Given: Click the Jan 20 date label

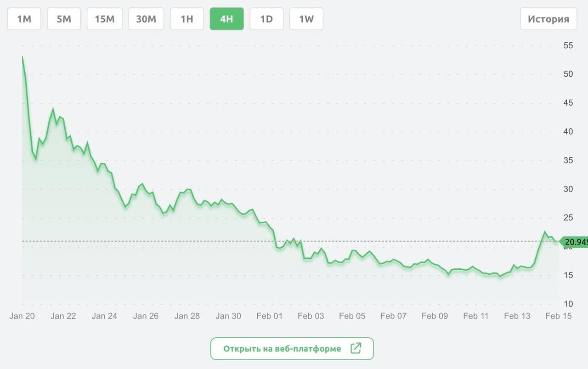Looking at the screenshot, I should point(22,316).
